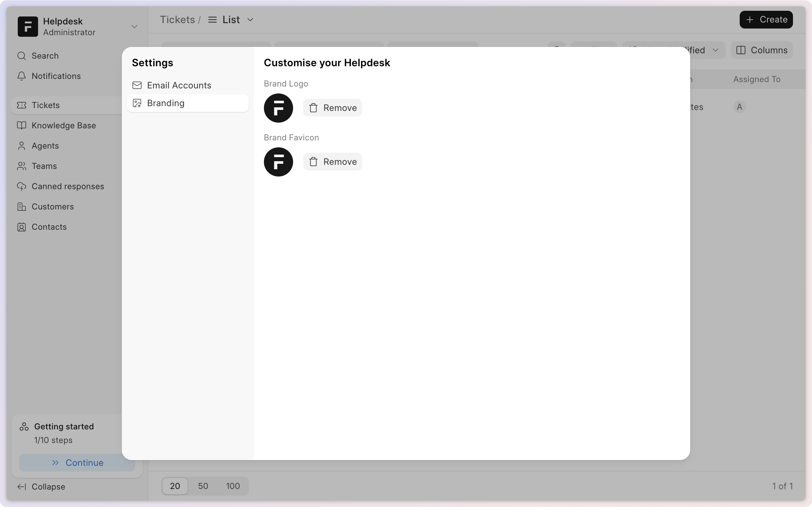Click the trash icon beside Brand Logo
Viewport: 812px width, 507px height.
click(313, 108)
